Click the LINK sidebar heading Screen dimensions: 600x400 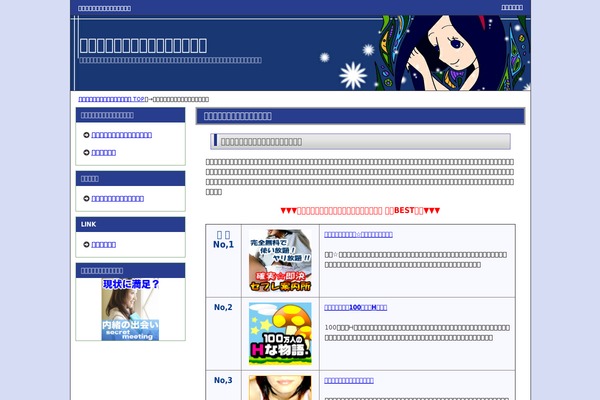tap(130, 224)
